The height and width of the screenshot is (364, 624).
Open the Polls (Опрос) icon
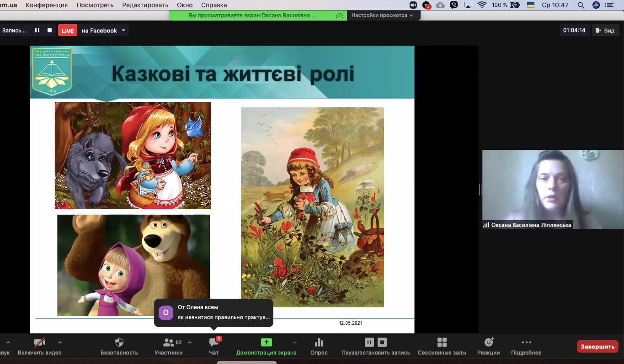pos(319,343)
